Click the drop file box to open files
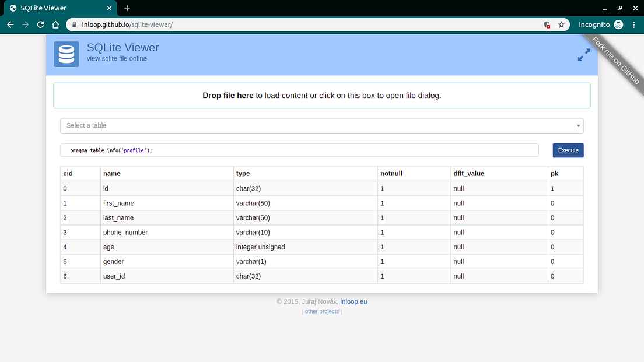The image size is (644, 362). [322, 95]
